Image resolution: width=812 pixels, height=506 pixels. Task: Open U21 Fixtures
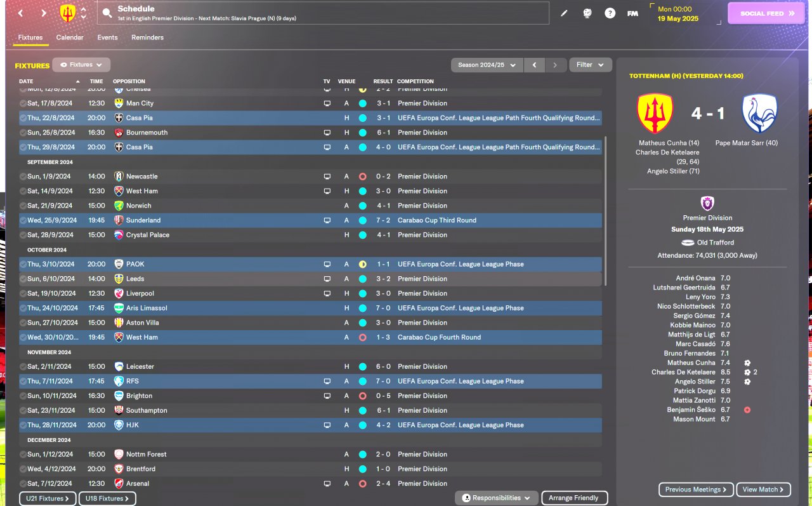48,499
